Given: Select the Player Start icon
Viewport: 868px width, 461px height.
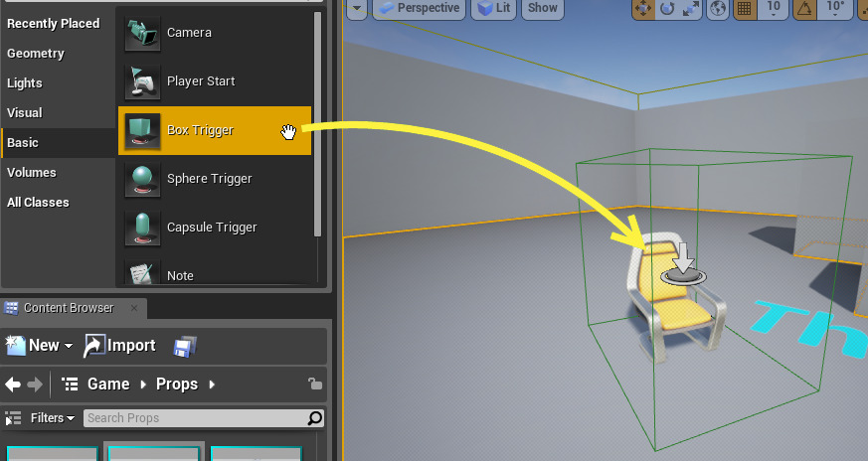Looking at the screenshot, I should coord(142,81).
